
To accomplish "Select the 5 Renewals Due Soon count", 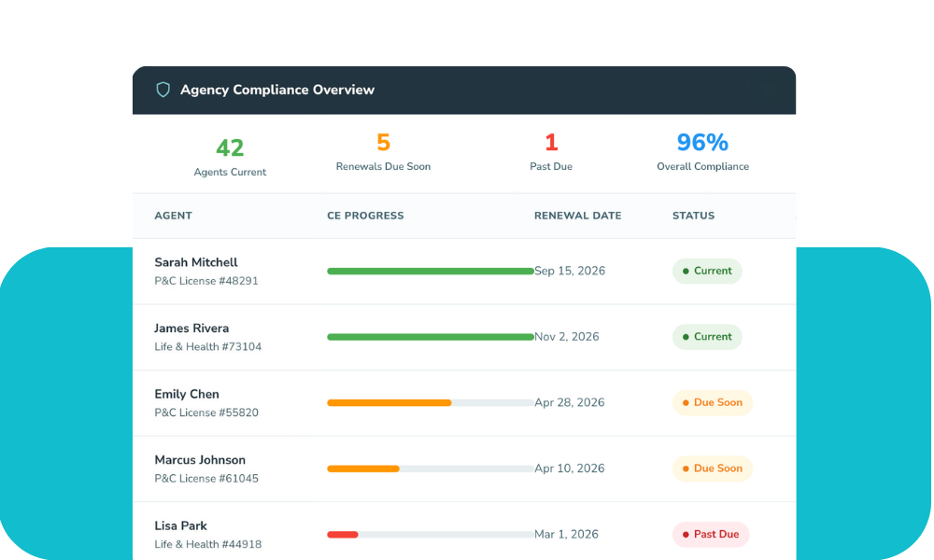I will point(383,142).
